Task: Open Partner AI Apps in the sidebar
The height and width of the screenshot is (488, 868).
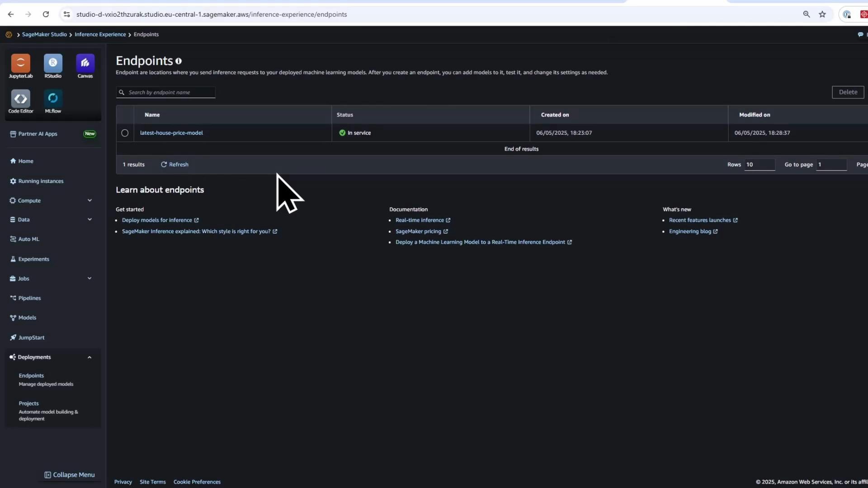Action: (33, 134)
